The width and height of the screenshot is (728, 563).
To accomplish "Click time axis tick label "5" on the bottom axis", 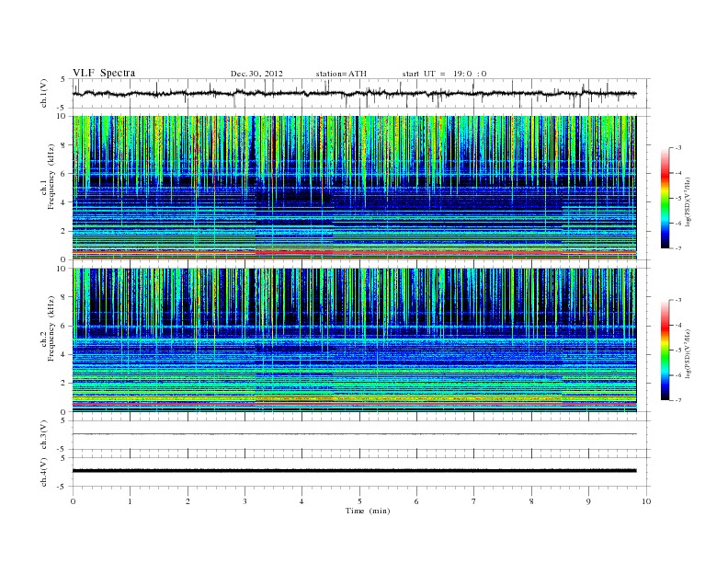I will 359,501.
